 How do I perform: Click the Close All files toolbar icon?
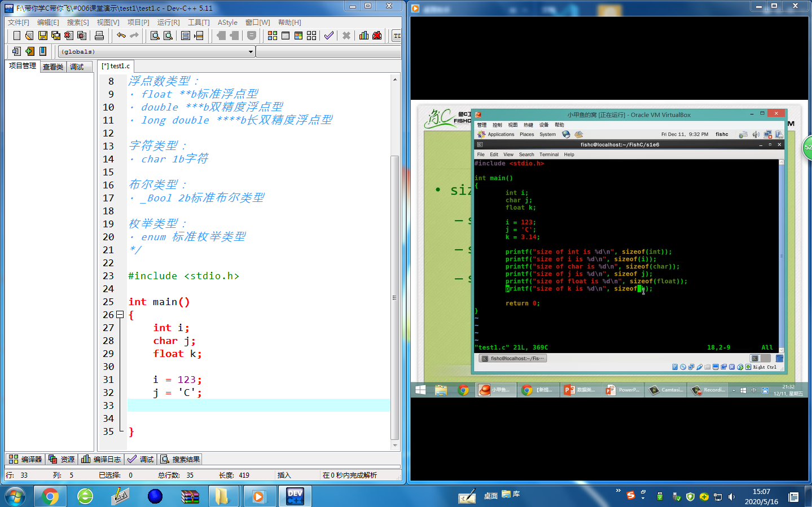(x=82, y=36)
